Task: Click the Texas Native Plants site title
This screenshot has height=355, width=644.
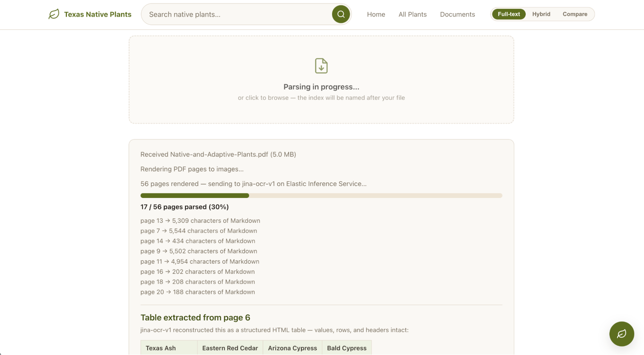Action: [98, 15]
